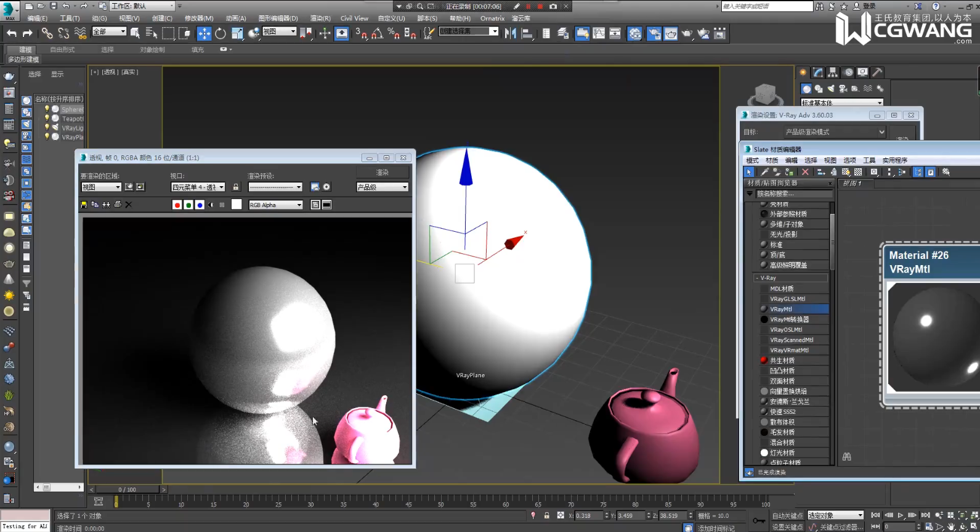Viewport: 980px width, 532px height.
Task: Click 渲染 button in frame window
Action: (383, 172)
